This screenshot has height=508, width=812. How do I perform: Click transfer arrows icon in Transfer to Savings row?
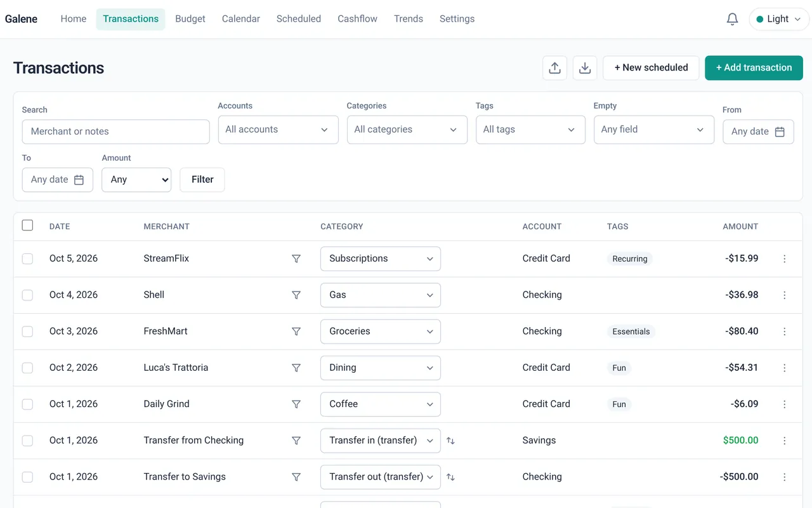point(450,477)
